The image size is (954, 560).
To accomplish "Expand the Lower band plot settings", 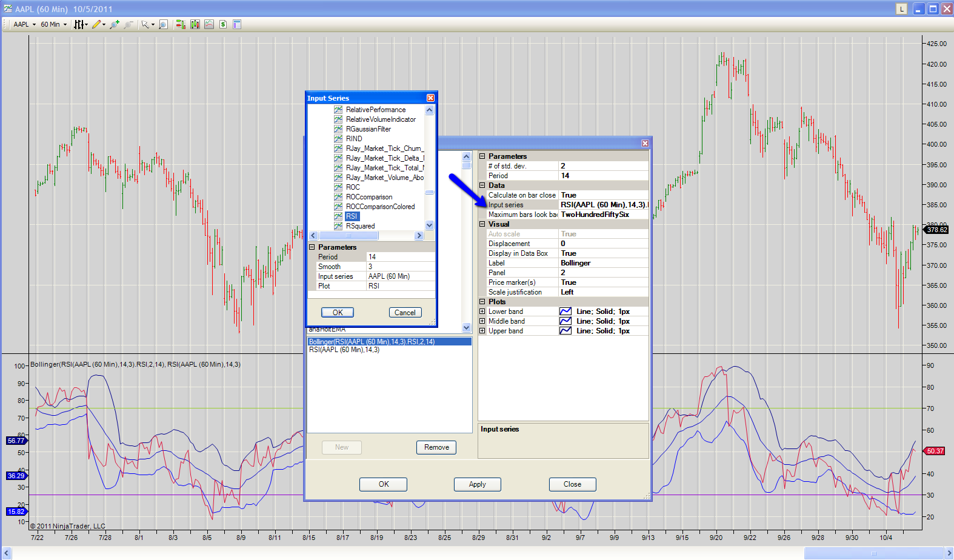I will point(482,312).
